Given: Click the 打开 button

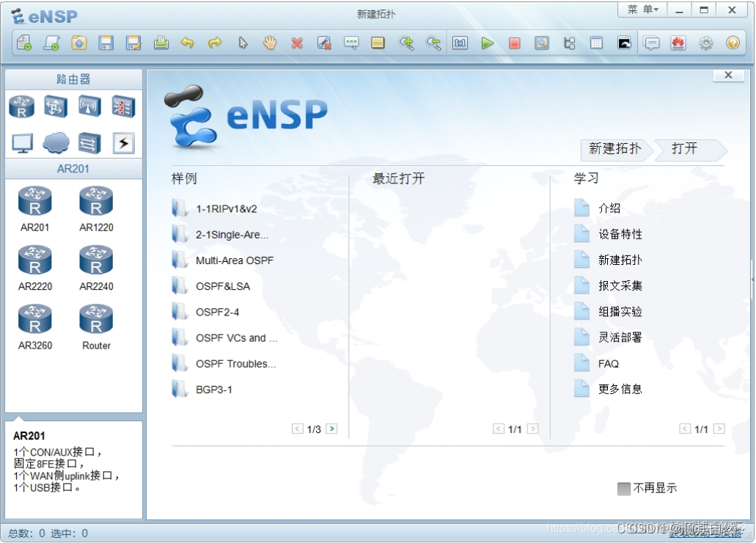Looking at the screenshot, I should tap(689, 149).
